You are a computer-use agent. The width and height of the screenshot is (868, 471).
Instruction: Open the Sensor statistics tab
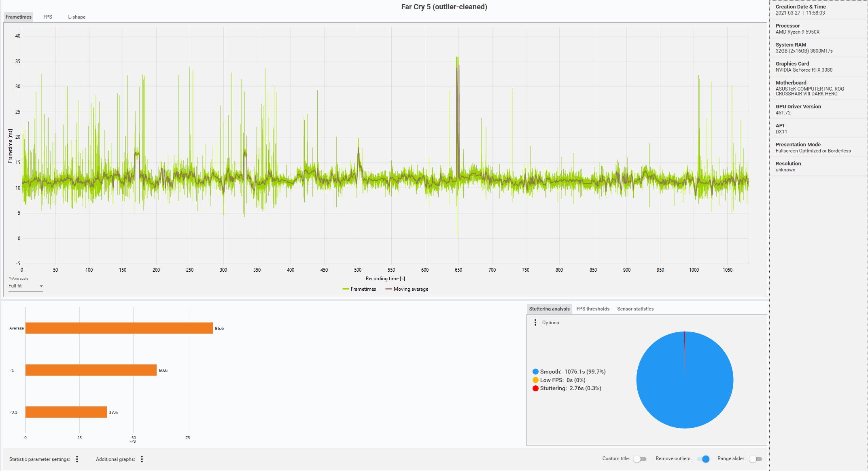coord(635,308)
